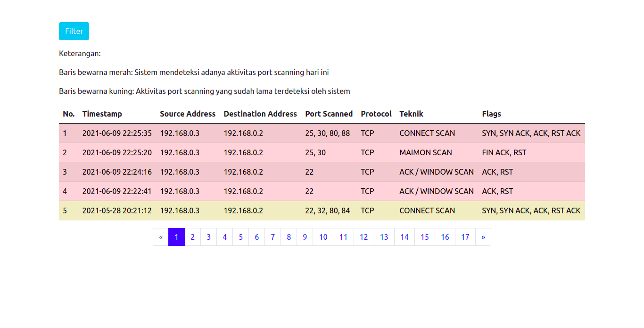
Task: Click the active page 1 button
Action: 176,237
